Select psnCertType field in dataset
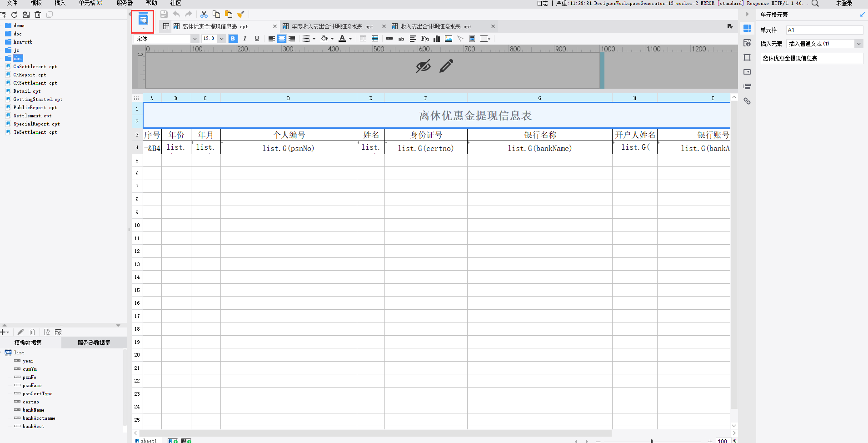This screenshot has width=868, height=443. tap(37, 393)
